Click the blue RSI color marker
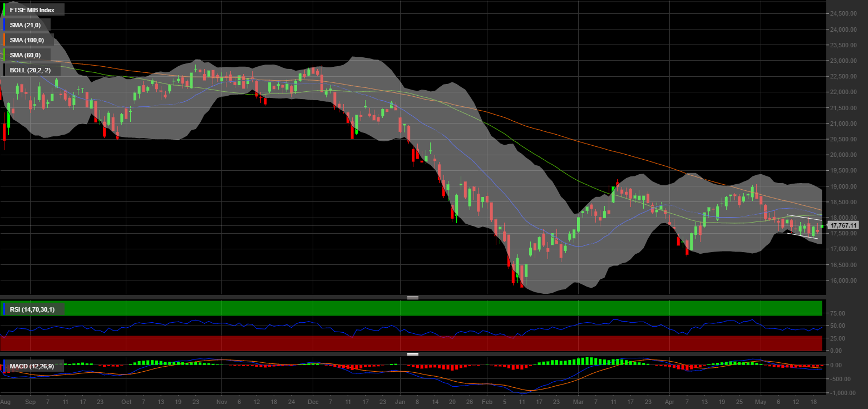This screenshot has width=868, height=409. point(4,309)
